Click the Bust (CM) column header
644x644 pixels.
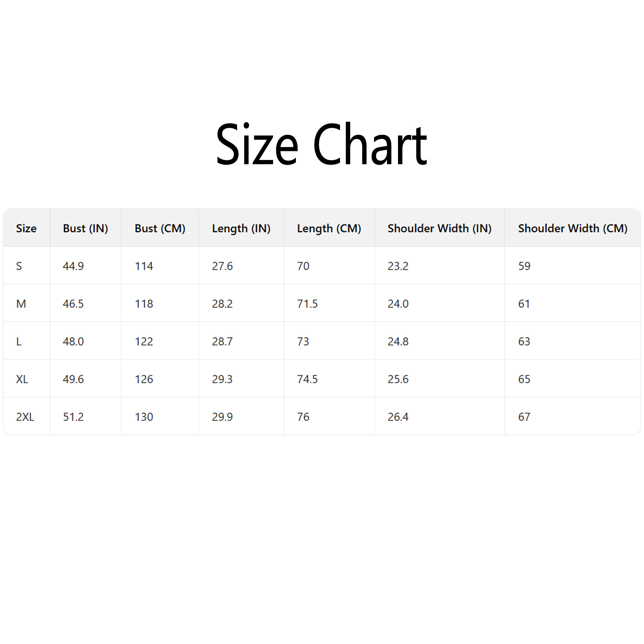click(160, 228)
